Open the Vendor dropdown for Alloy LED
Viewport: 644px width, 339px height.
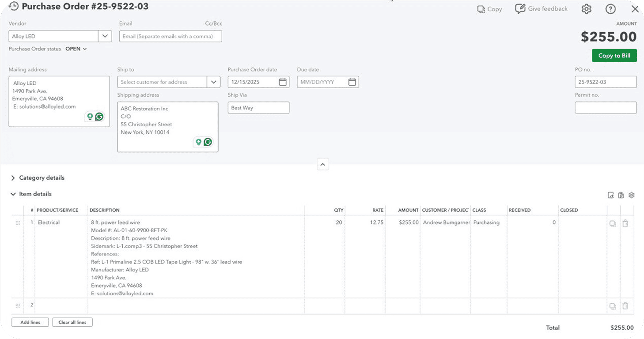click(105, 36)
